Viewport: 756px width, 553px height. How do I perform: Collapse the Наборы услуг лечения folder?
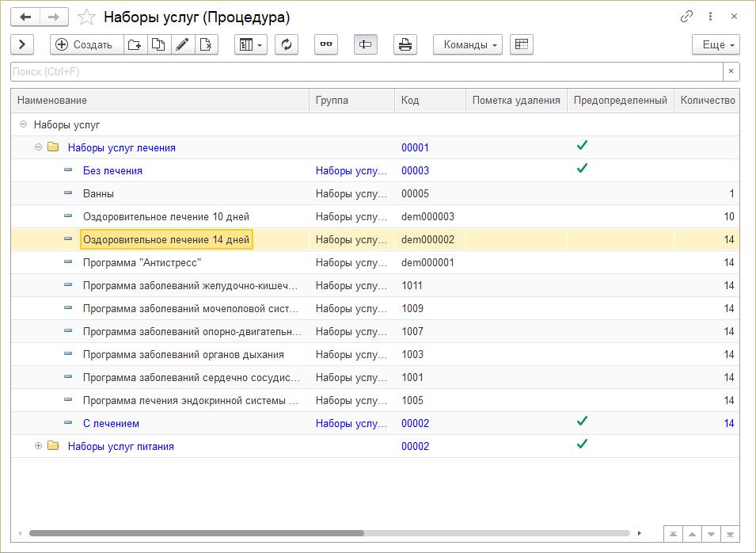(x=38, y=147)
